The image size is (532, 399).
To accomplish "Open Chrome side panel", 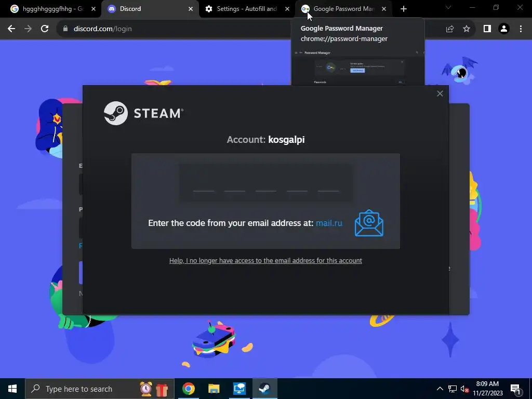I will click(487, 29).
